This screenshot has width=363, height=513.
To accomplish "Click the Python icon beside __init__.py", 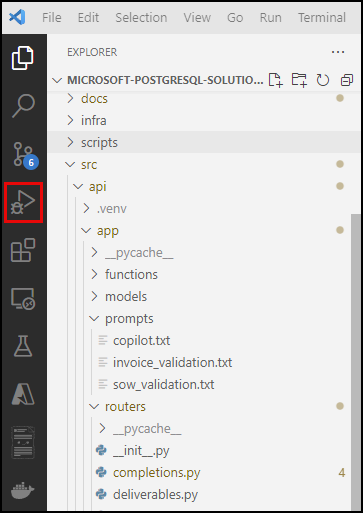I will [x=101, y=450].
